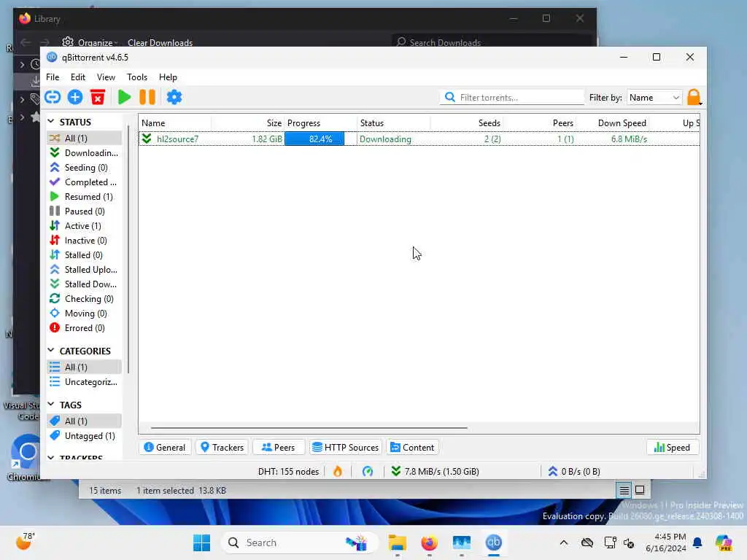Viewport: 747px width, 560px height.
Task: Select the hl2source7 torrent row
Action: click(x=419, y=139)
